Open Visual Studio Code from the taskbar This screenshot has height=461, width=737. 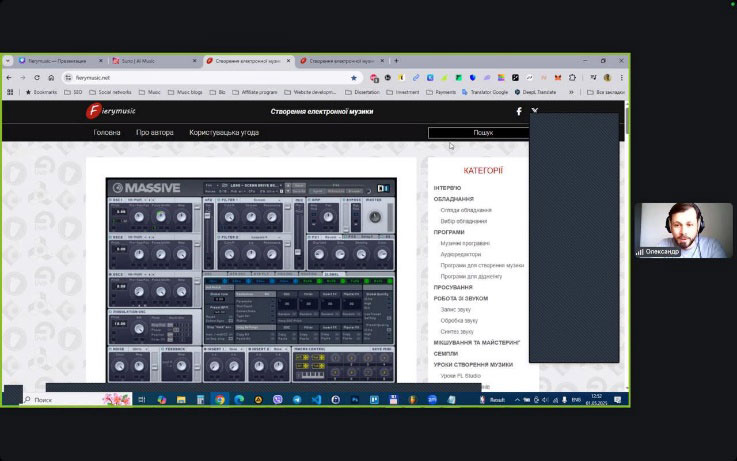[316, 400]
